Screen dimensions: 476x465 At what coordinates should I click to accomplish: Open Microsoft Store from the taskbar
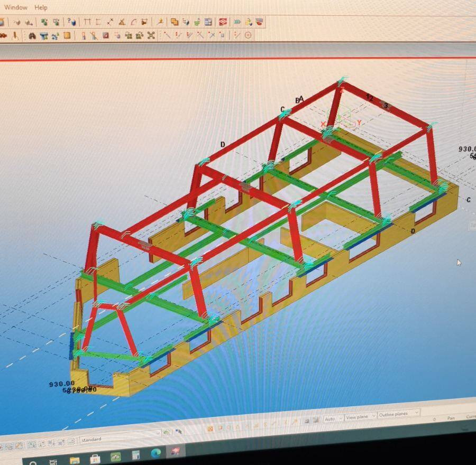point(95,458)
